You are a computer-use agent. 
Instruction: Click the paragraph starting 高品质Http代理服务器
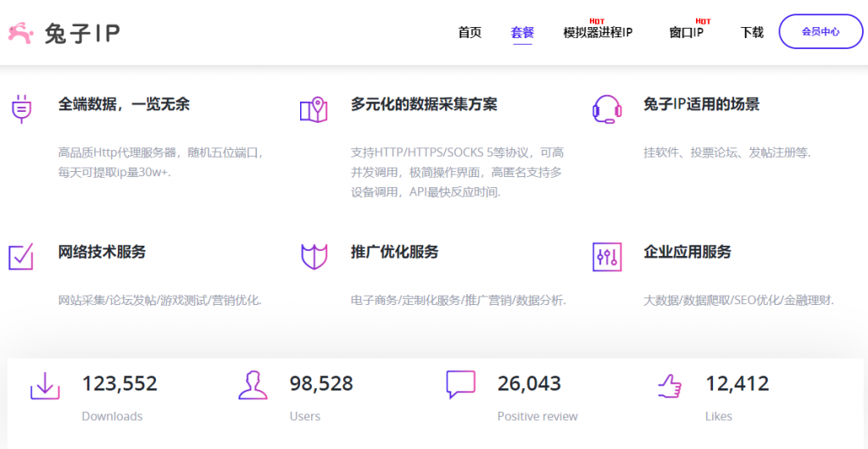(161, 163)
